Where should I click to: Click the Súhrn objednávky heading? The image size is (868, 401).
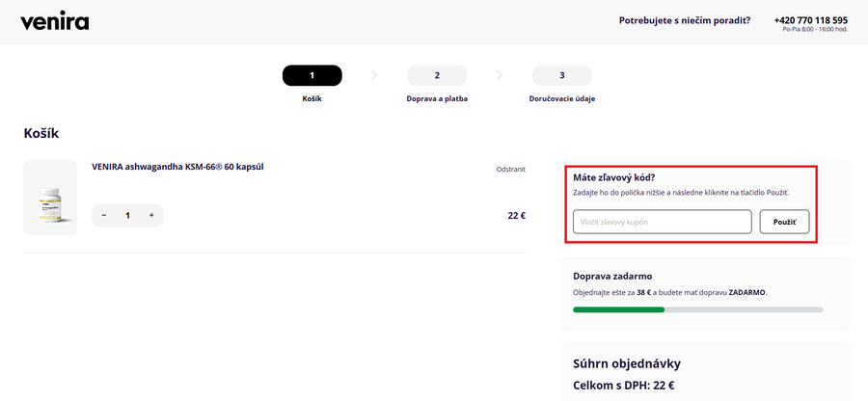627,363
